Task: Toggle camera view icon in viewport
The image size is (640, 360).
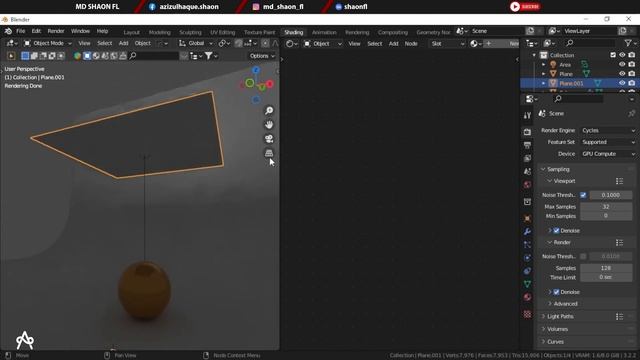Action: pos(269,139)
